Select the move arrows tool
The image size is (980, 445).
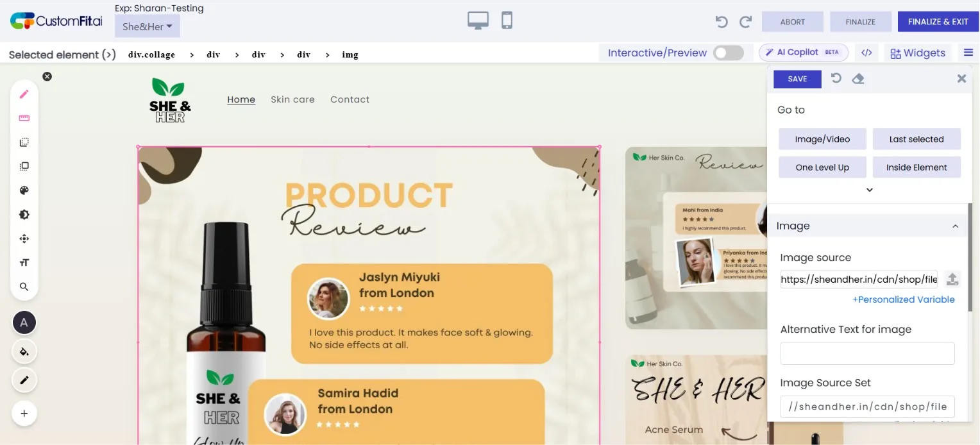point(24,239)
